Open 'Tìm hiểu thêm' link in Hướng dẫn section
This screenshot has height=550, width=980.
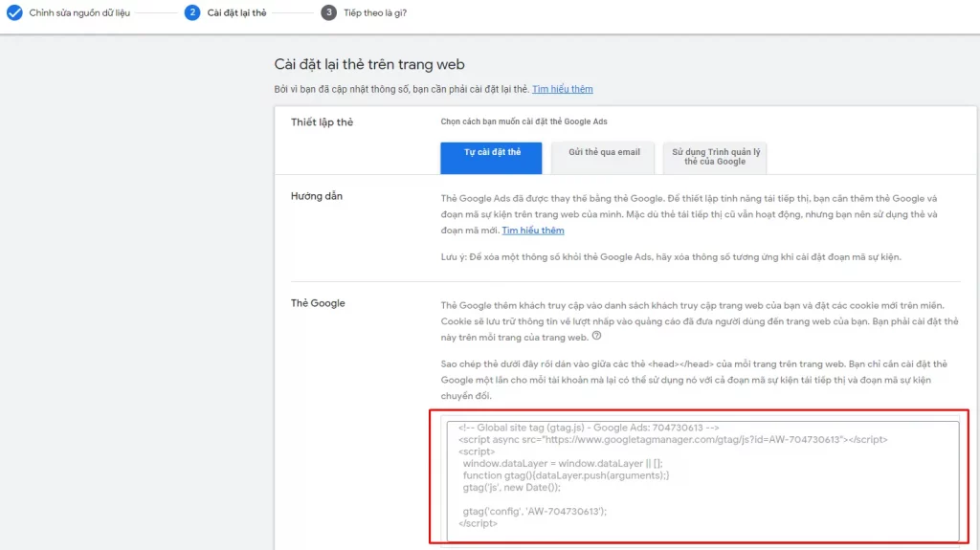pyautogui.click(x=533, y=230)
